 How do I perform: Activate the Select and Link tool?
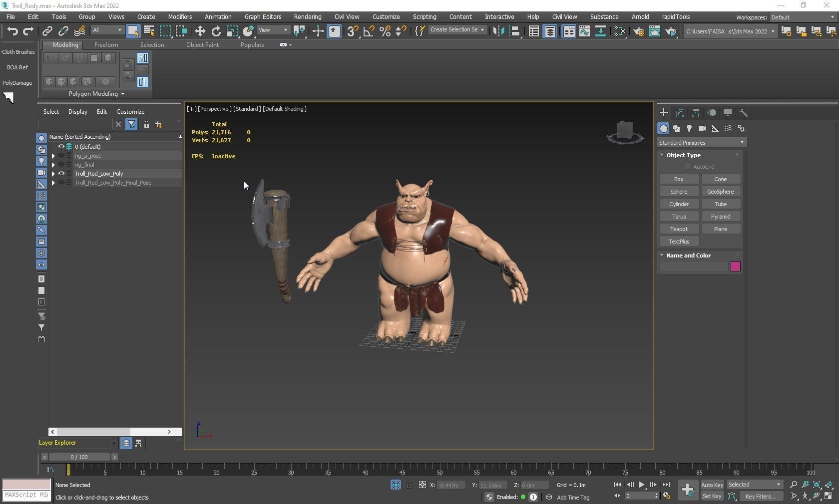(x=47, y=31)
